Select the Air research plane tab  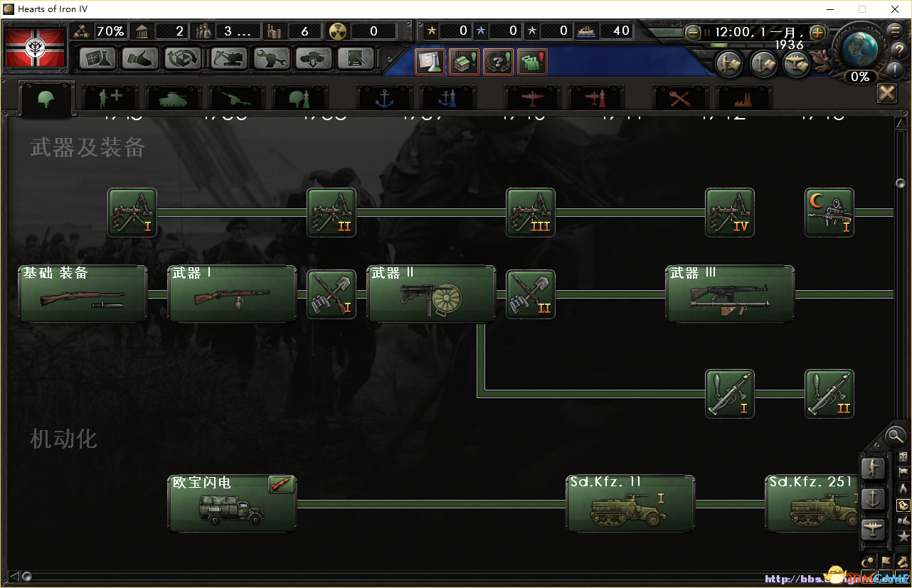pos(532,99)
